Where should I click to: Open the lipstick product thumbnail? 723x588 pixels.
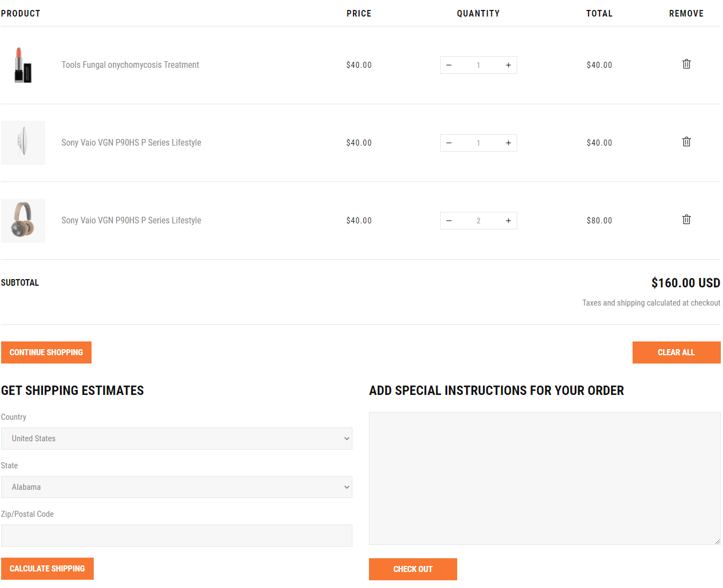point(23,65)
